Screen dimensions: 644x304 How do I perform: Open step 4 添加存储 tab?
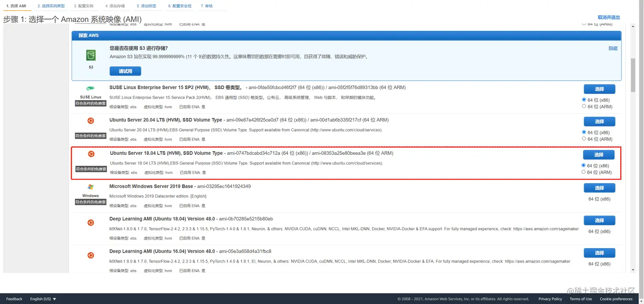tap(115, 6)
